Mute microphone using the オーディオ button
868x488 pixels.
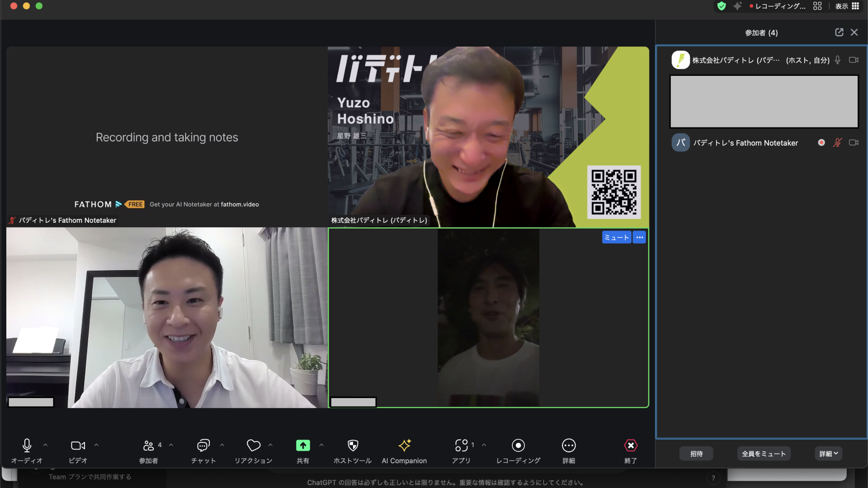(x=27, y=450)
